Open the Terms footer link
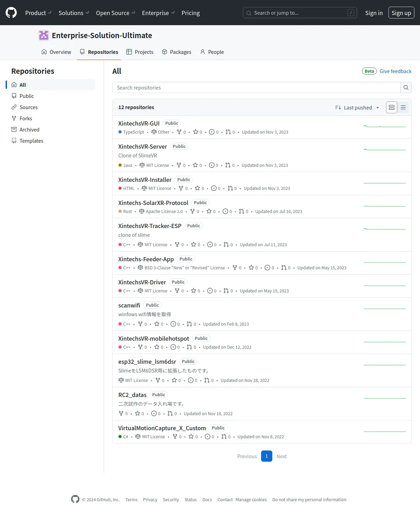The image size is (420, 518). coord(131,499)
